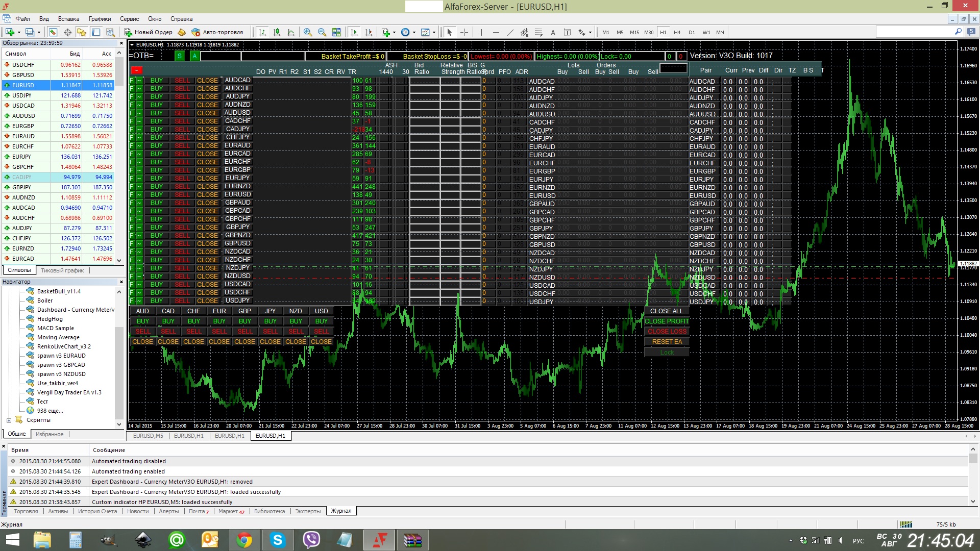The height and width of the screenshot is (551, 980).
Task: Switch timeframe to H4
Action: [x=677, y=32]
